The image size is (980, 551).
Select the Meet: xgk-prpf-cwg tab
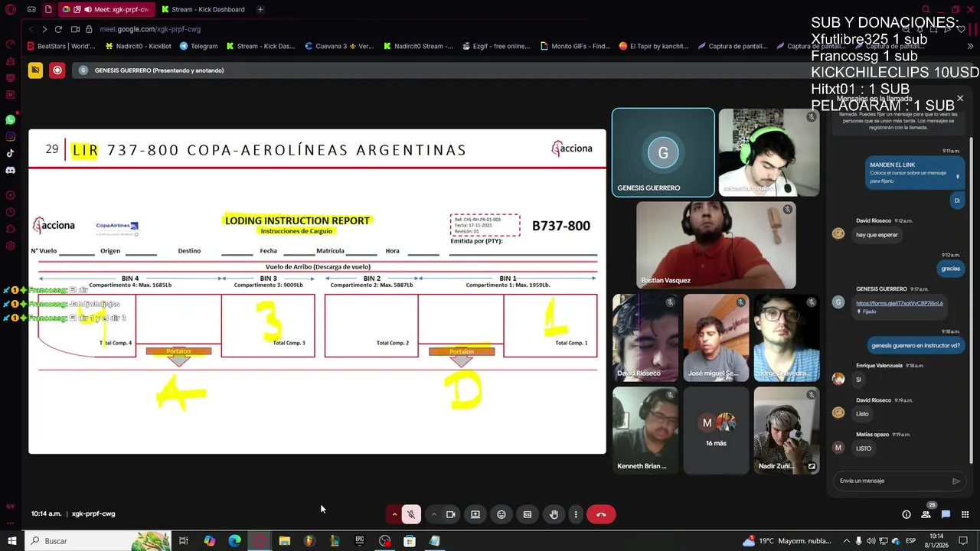(107, 9)
